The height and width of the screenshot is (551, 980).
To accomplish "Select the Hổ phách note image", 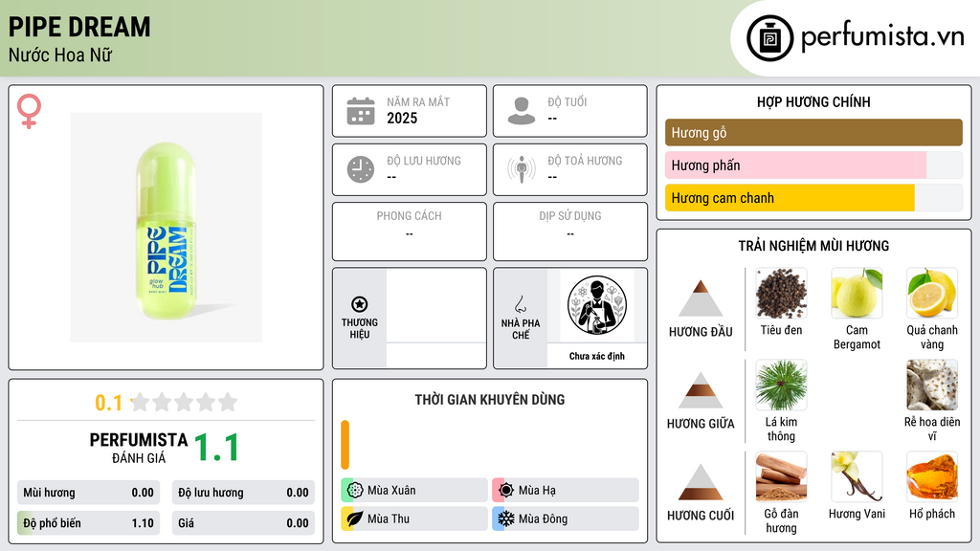I will pyautogui.click(x=932, y=476).
